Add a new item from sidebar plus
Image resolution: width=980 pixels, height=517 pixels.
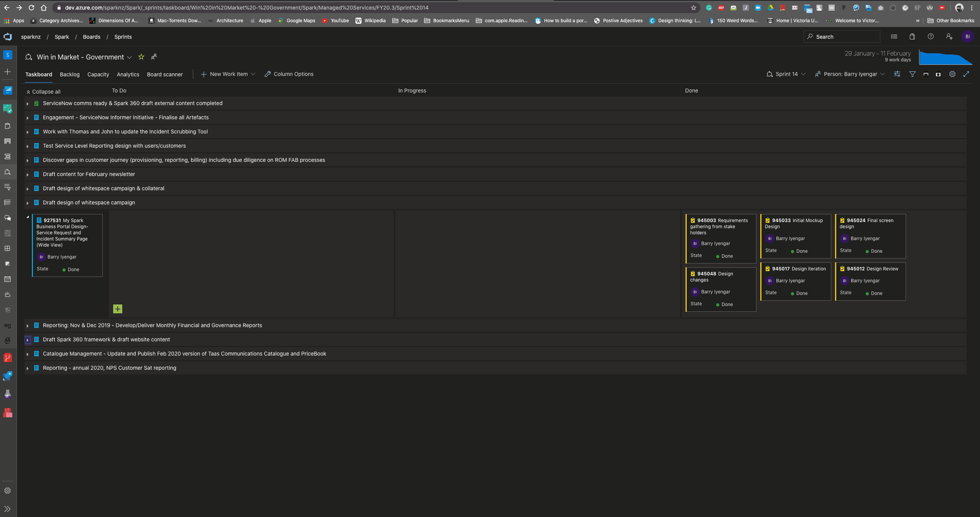tap(8, 72)
